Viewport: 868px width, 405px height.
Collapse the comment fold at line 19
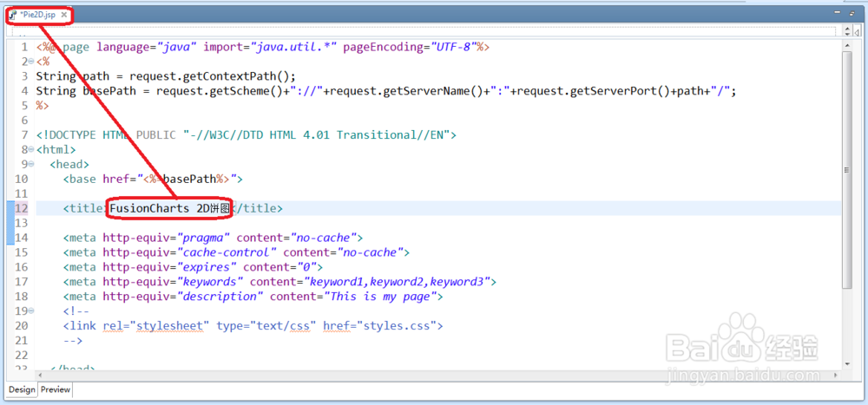coord(30,311)
